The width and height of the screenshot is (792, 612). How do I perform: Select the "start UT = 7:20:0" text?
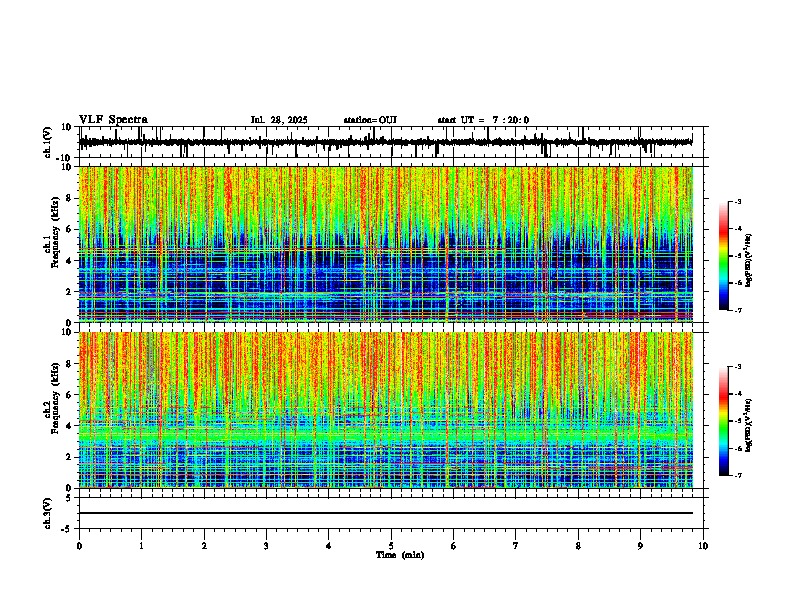pos(483,120)
